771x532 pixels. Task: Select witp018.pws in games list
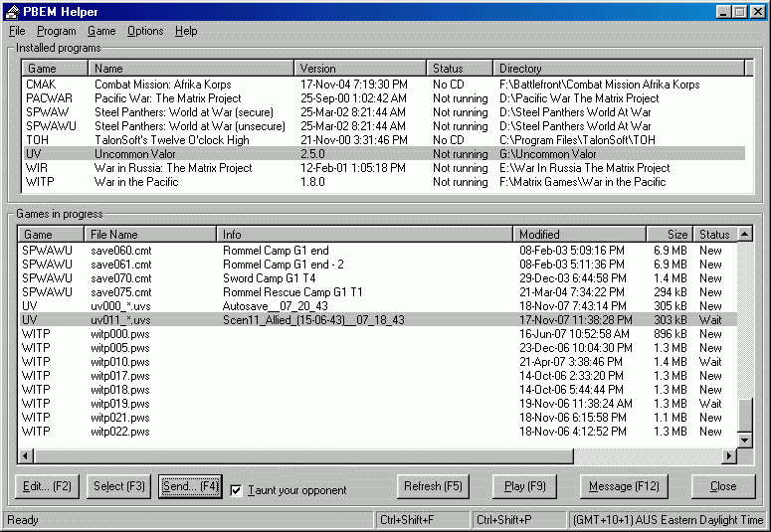coord(378,390)
